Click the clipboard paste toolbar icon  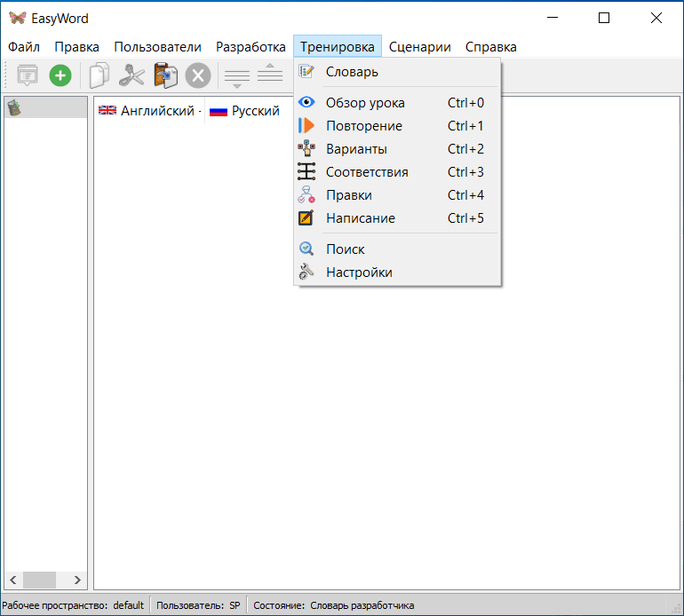[x=165, y=75]
